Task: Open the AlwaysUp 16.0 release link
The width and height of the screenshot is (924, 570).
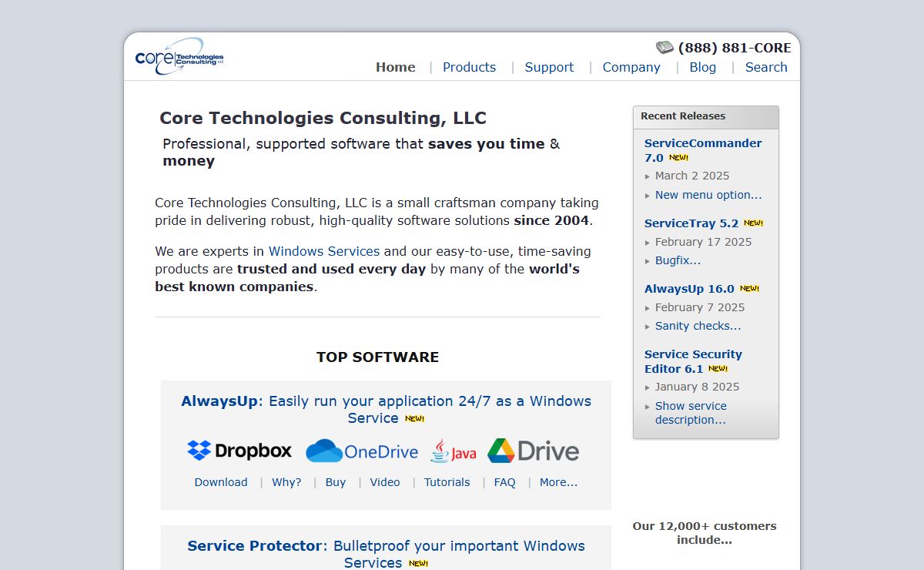Action: pos(689,289)
